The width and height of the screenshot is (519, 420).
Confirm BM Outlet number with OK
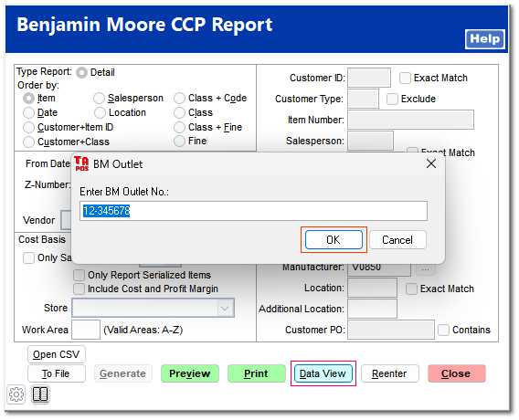coord(334,239)
